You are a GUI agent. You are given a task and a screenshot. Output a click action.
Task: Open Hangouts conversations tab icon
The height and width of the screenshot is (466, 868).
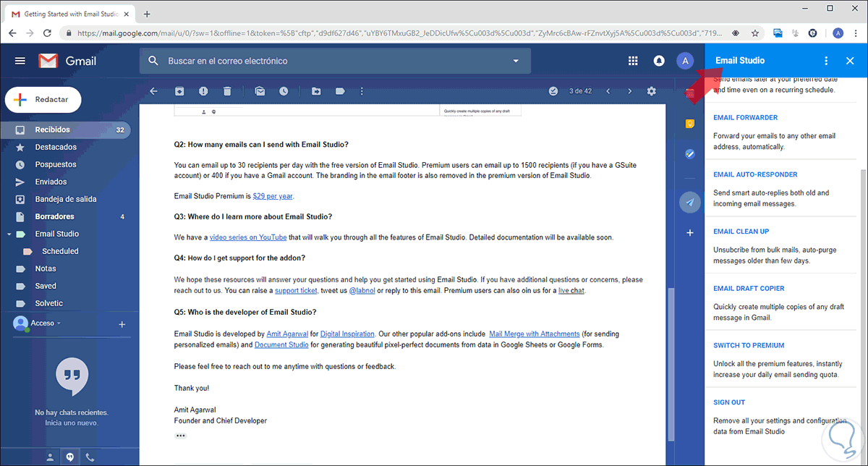click(x=70, y=457)
